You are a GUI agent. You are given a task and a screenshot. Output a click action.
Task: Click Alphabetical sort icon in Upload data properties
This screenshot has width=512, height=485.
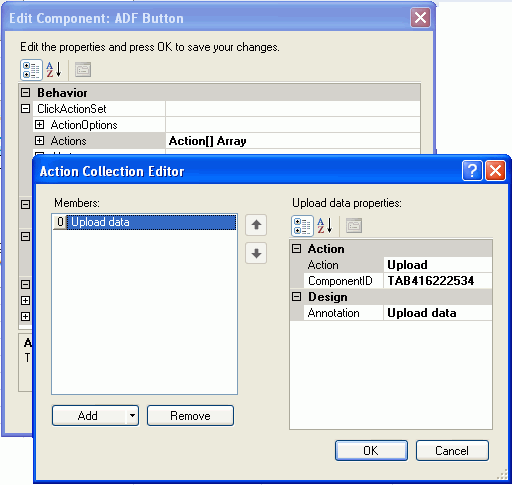tap(325, 226)
